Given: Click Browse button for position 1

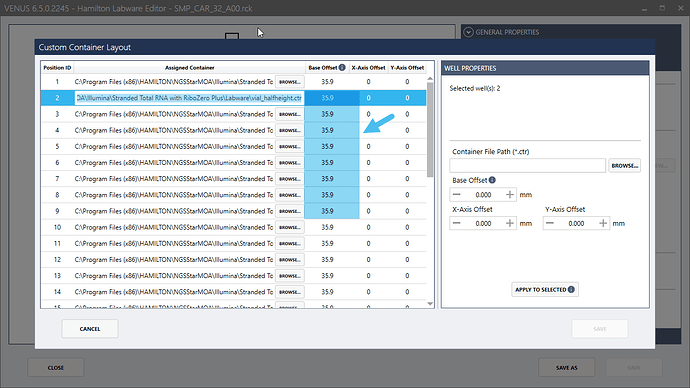Looking at the screenshot, I should tap(290, 82).
